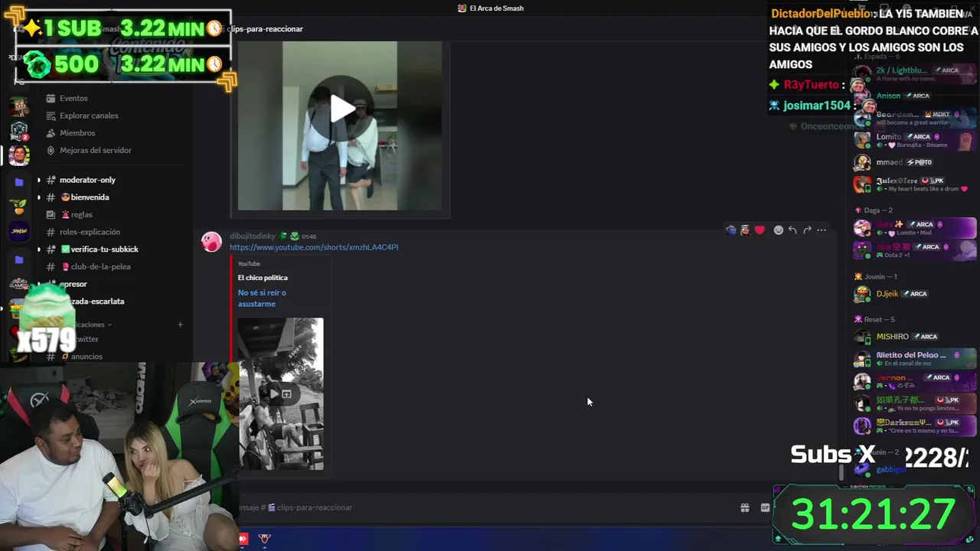Open the GIF picker
This screenshot has height=551, width=980.
click(x=765, y=507)
